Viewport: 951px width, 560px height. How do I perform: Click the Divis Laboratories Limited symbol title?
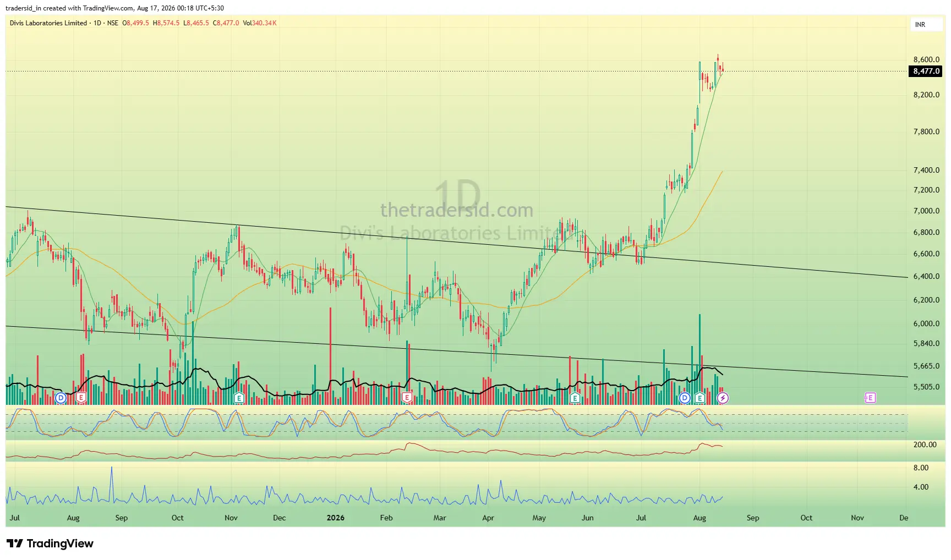click(x=48, y=23)
